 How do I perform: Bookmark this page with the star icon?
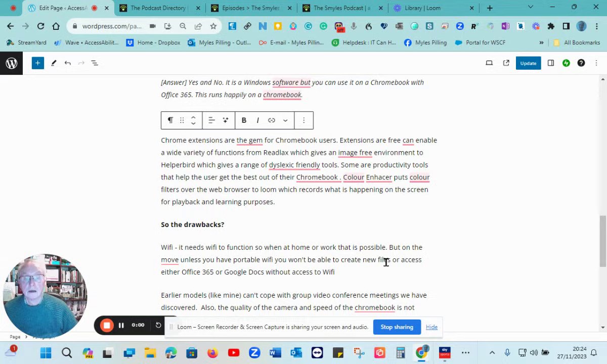coord(213,26)
